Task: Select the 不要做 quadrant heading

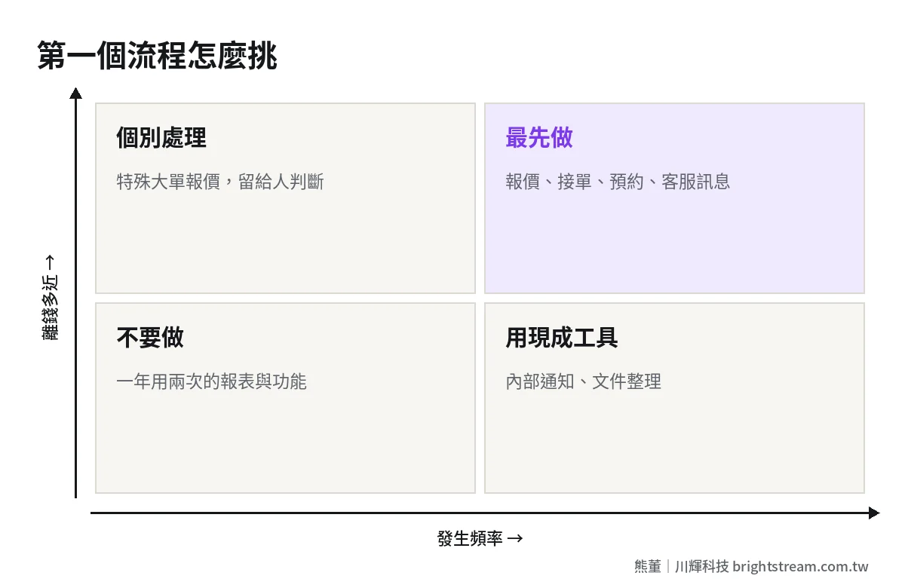Action: coord(150,338)
